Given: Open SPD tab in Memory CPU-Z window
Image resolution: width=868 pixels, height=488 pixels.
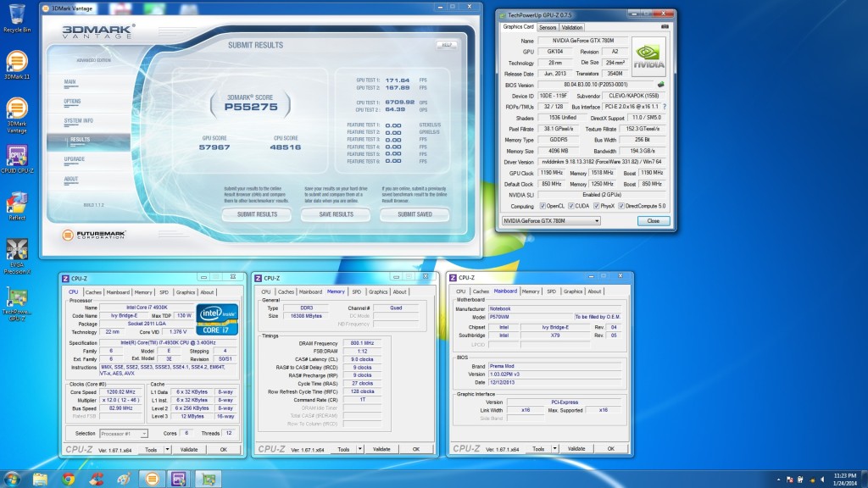Looking at the screenshot, I should [x=356, y=291].
